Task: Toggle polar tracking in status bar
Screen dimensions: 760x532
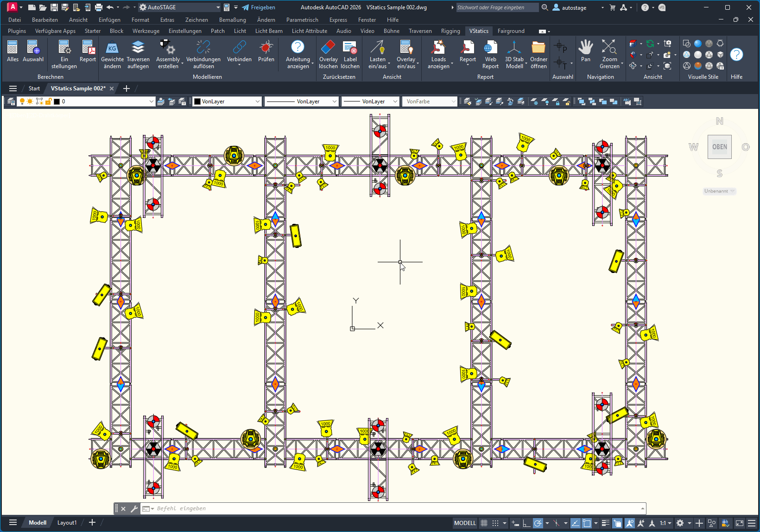Action: 538,523
